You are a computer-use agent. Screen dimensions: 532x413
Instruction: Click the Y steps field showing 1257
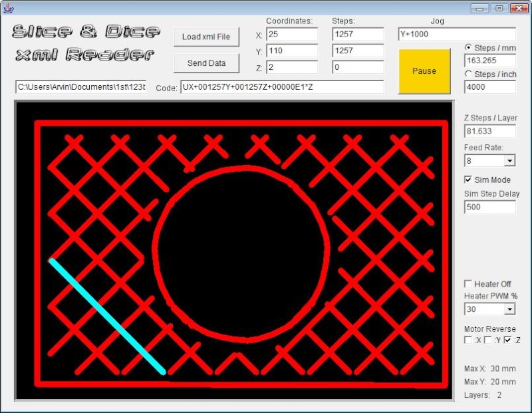pyautogui.click(x=358, y=51)
